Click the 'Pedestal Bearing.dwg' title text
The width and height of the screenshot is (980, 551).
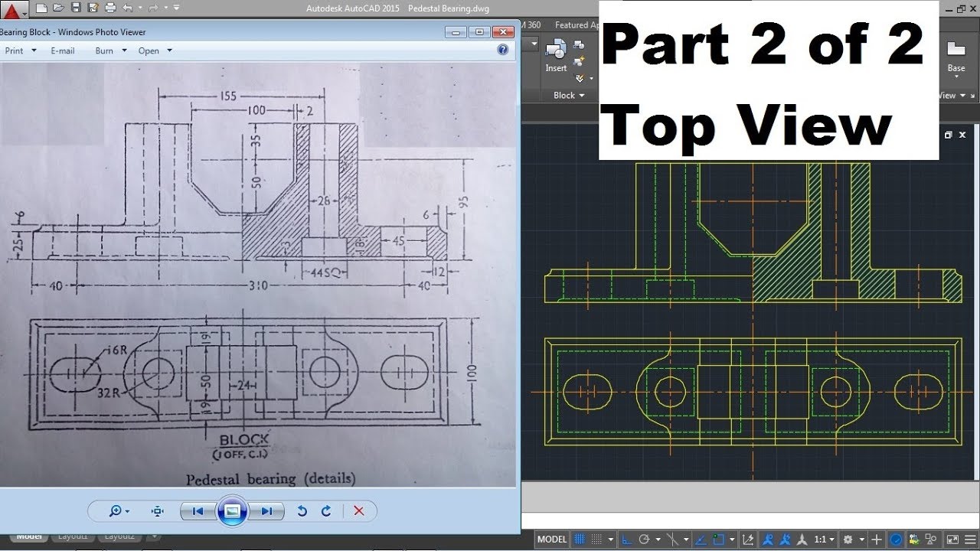(x=449, y=8)
